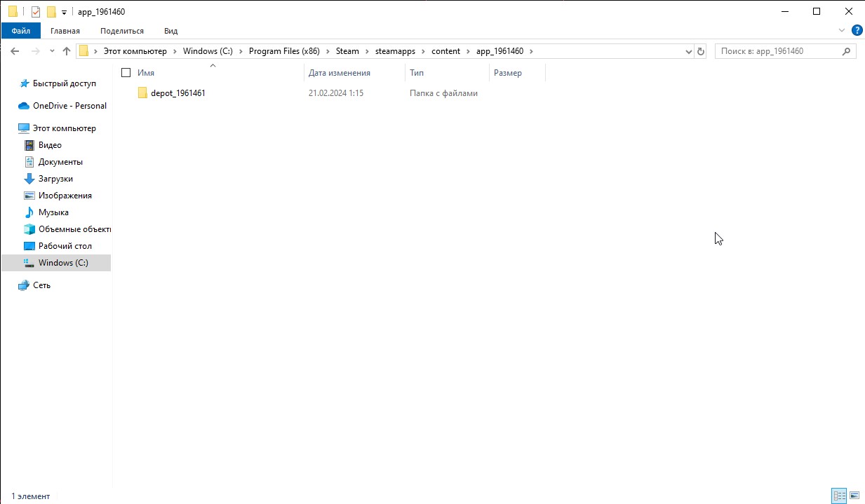
Task: Click the Документы folder icon
Action: point(29,162)
